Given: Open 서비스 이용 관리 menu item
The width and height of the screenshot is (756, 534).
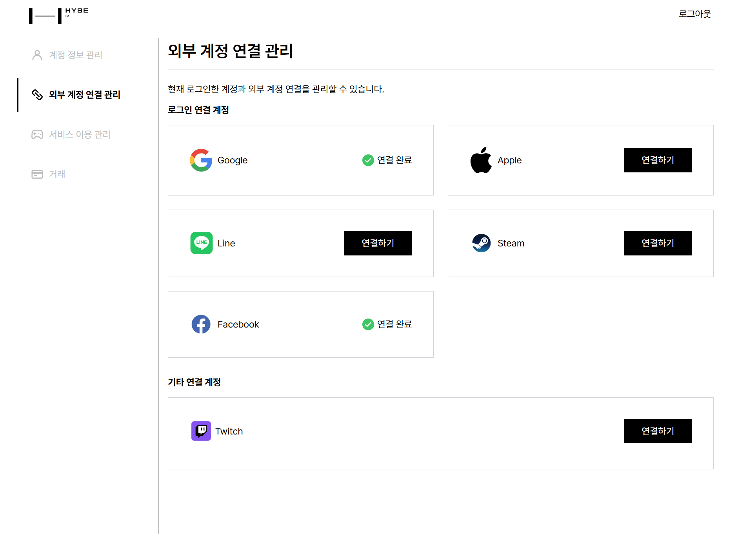Looking at the screenshot, I should coord(80,134).
